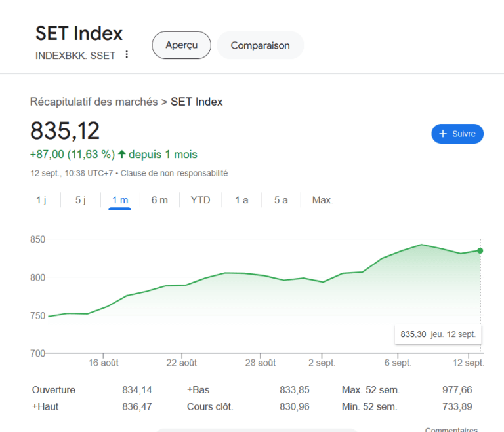Switch chart to YTD range
Screen dimensions: 504x432
click(x=200, y=200)
